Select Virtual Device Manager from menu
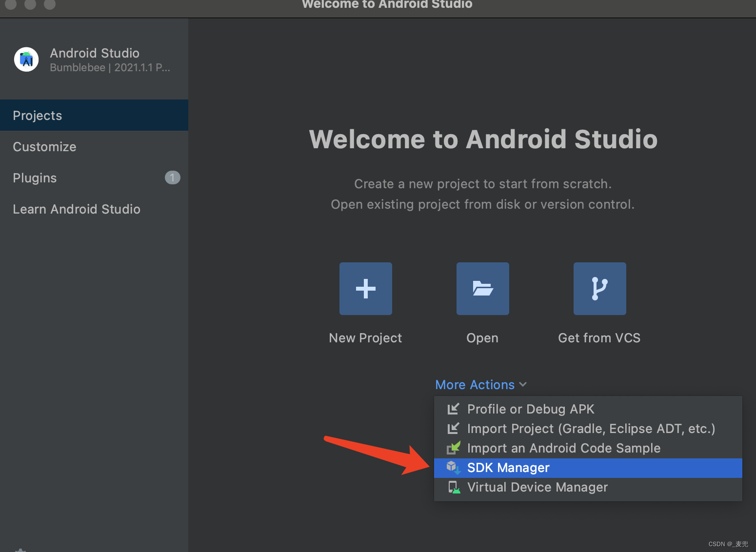The height and width of the screenshot is (552, 756). coord(588,487)
